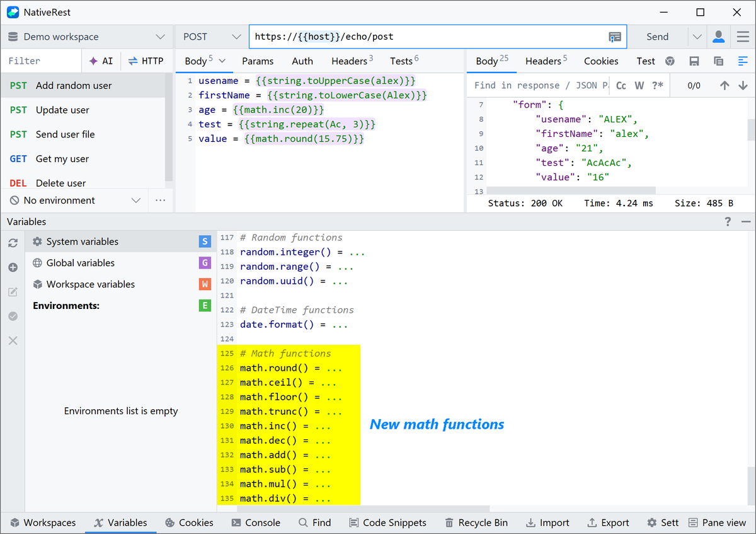Focus the Filter requests field
This screenshot has height=534, width=756.
(x=42, y=61)
